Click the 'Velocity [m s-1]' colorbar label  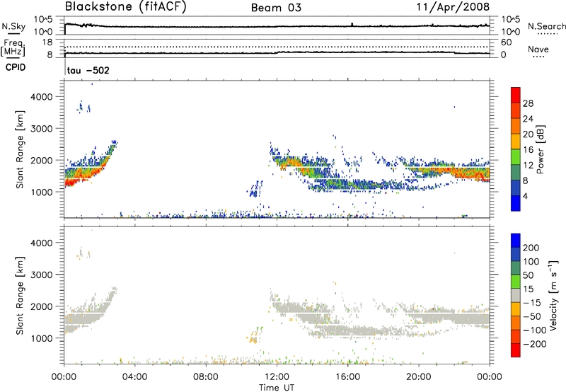click(553, 295)
